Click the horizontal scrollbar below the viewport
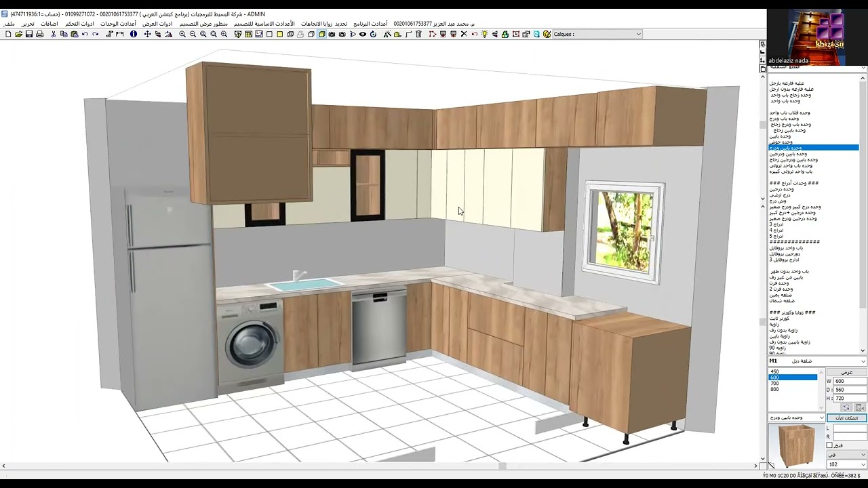This screenshot has width=868, height=488. point(380,466)
